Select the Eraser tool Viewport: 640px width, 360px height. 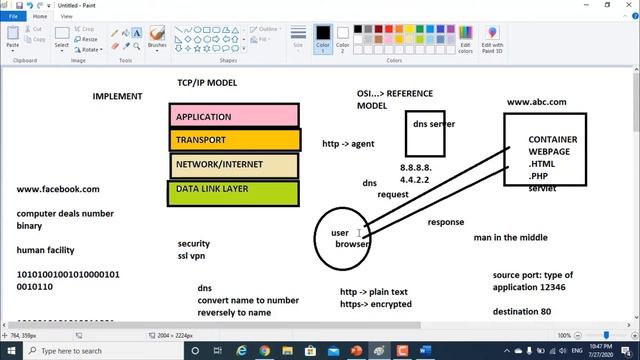pos(115,46)
